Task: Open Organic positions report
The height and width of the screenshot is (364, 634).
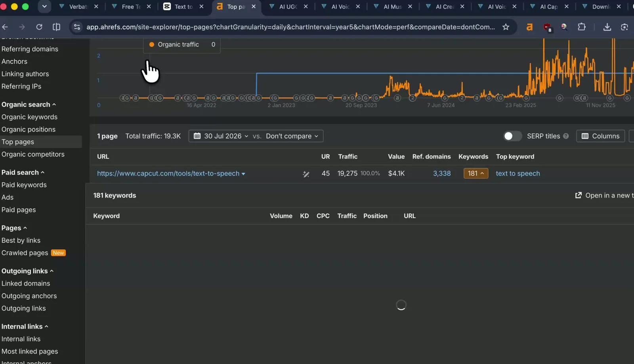Action: (28, 130)
